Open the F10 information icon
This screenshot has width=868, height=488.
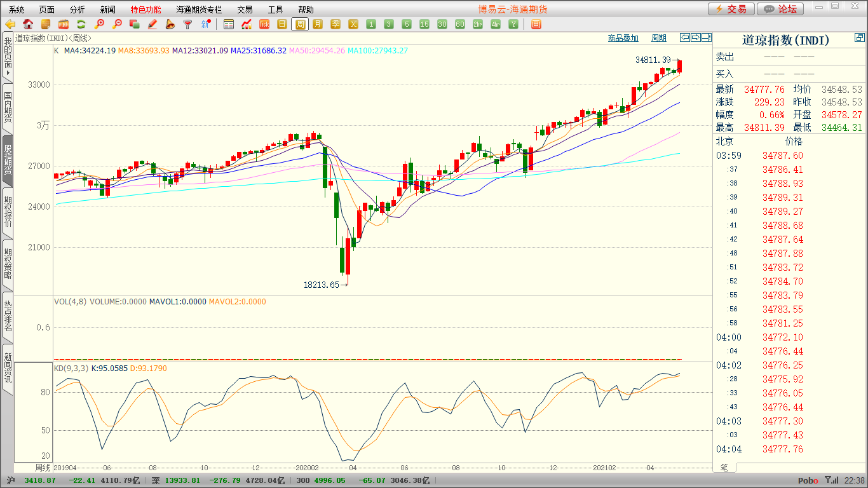(x=64, y=24)
